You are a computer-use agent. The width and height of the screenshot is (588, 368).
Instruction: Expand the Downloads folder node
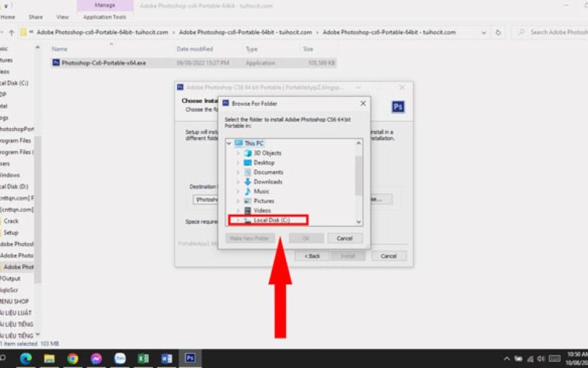[237, 182]
